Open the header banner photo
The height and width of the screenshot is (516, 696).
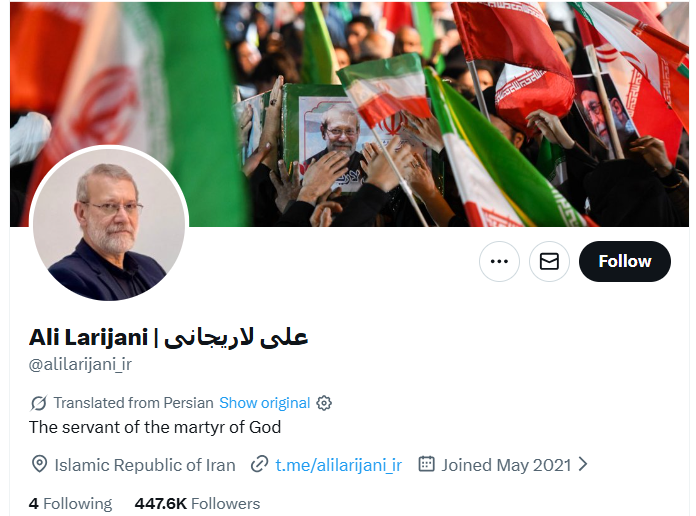tap(349, 114)
